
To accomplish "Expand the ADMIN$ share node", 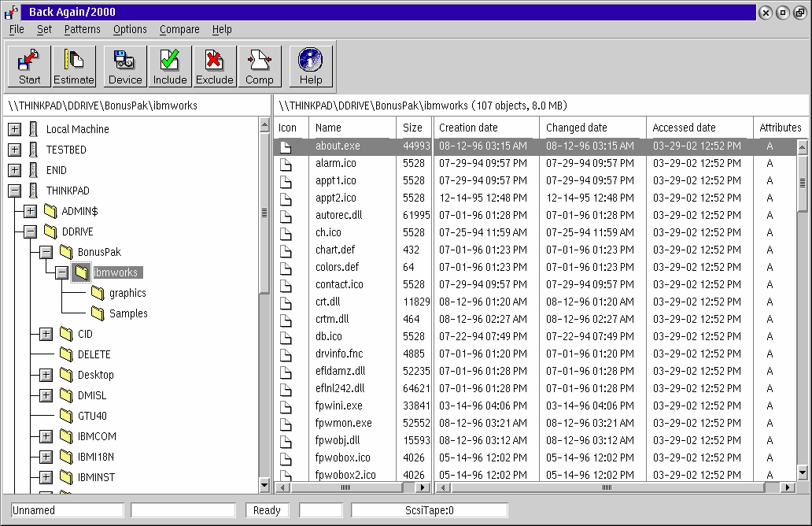I will coord(30,211).
